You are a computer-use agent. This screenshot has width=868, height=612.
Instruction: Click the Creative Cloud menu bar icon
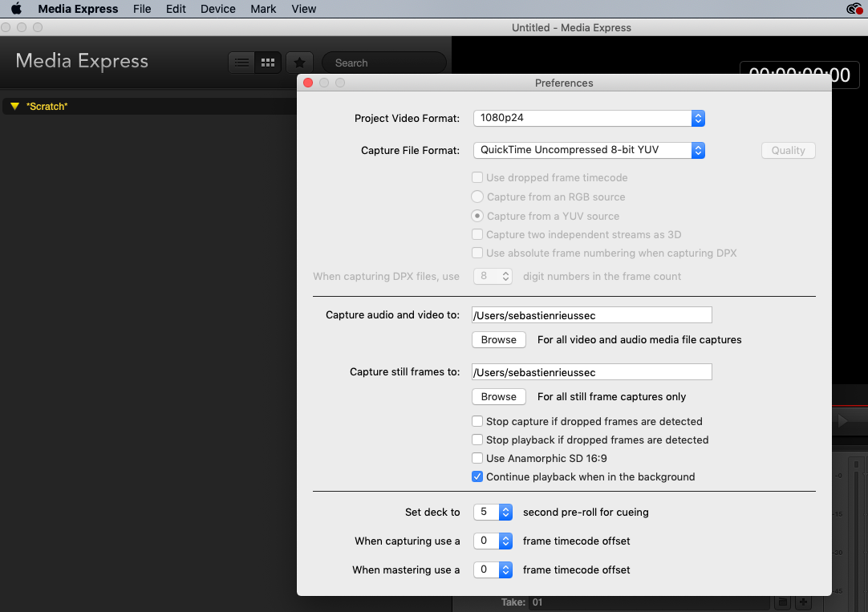[x=854, y=9]
